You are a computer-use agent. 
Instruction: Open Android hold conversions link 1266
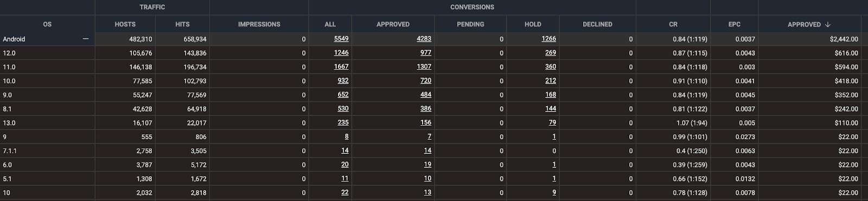(548, 38)
